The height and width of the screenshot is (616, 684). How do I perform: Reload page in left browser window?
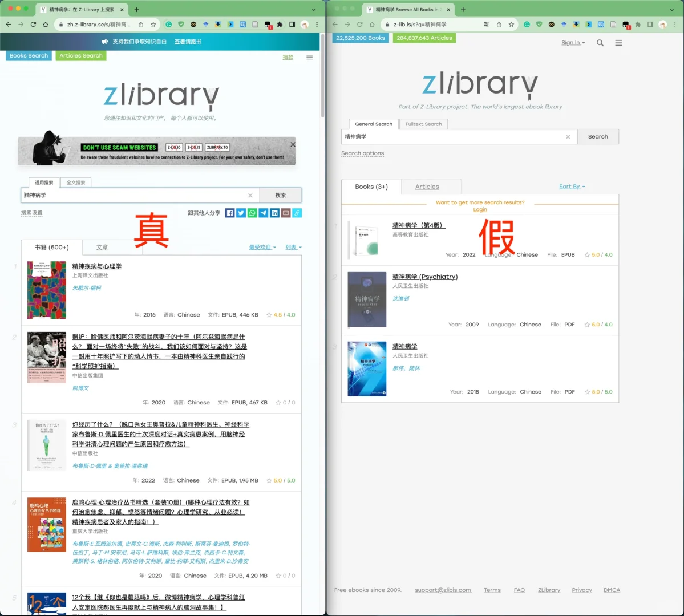point(33,25)
